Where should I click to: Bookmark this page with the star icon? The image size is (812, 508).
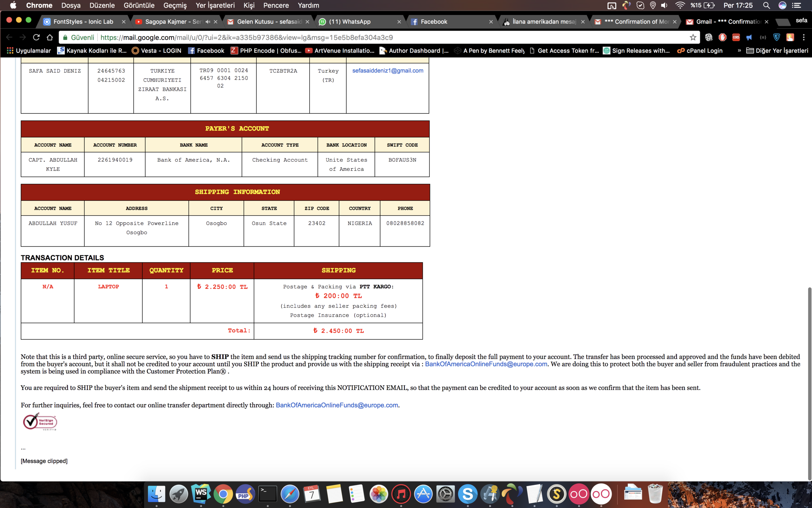[693, 37]
